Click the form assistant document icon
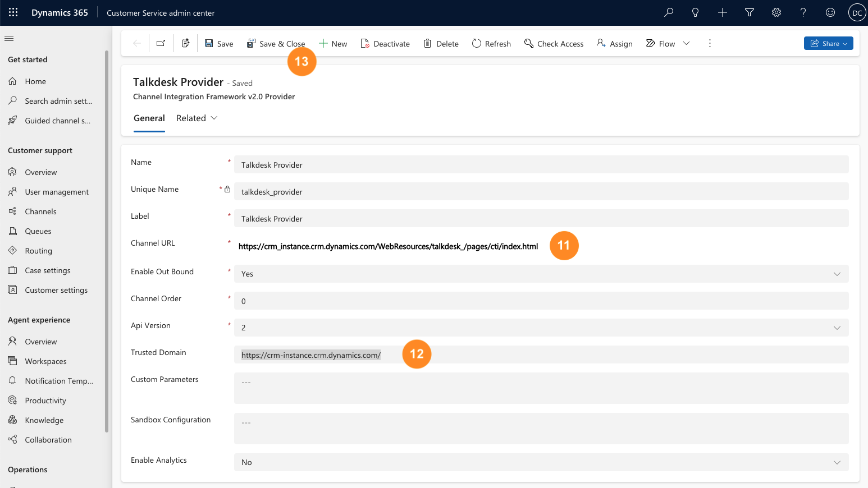This screenshot has width=868, height=488. point(186,43)
